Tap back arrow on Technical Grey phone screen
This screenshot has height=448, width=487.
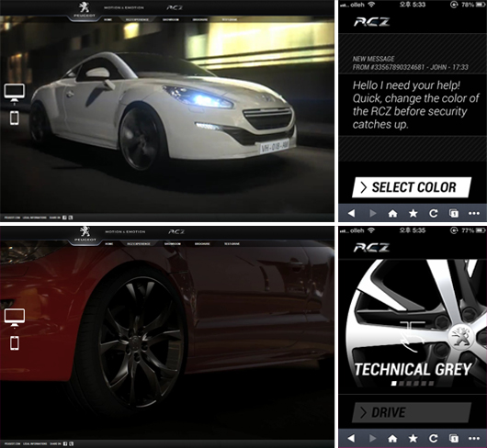click(351, 438)
